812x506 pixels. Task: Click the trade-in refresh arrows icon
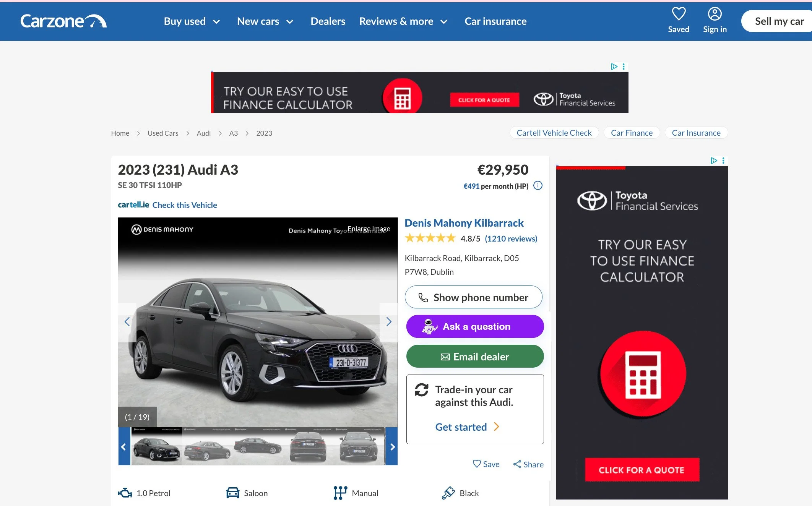click(422, 390)
